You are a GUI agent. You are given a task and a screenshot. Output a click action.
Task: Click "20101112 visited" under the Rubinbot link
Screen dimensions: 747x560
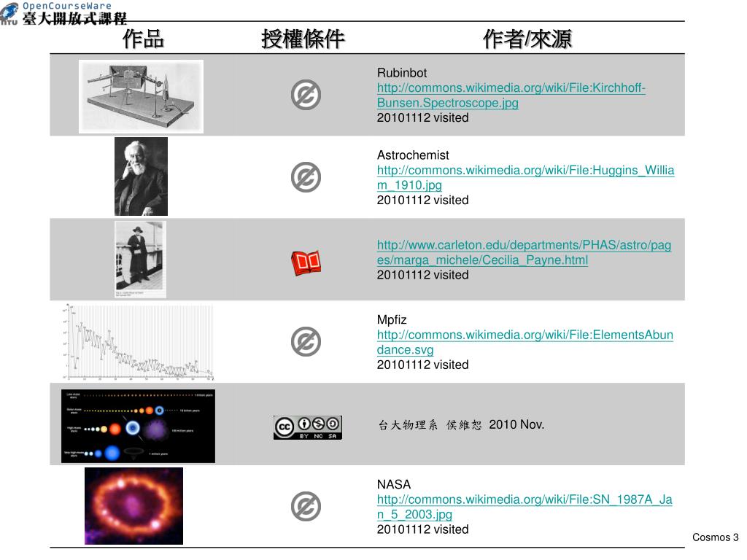tap(422, 117)
